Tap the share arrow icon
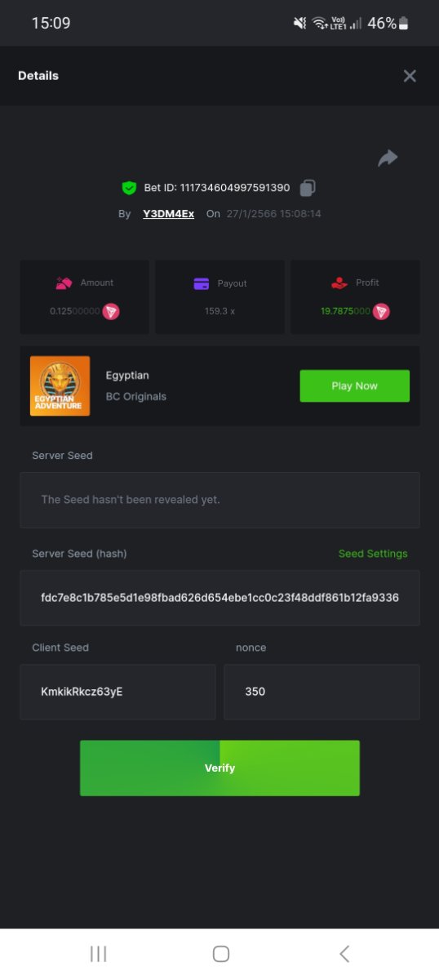The image size is (439, 980). click(x=388, y=158)
